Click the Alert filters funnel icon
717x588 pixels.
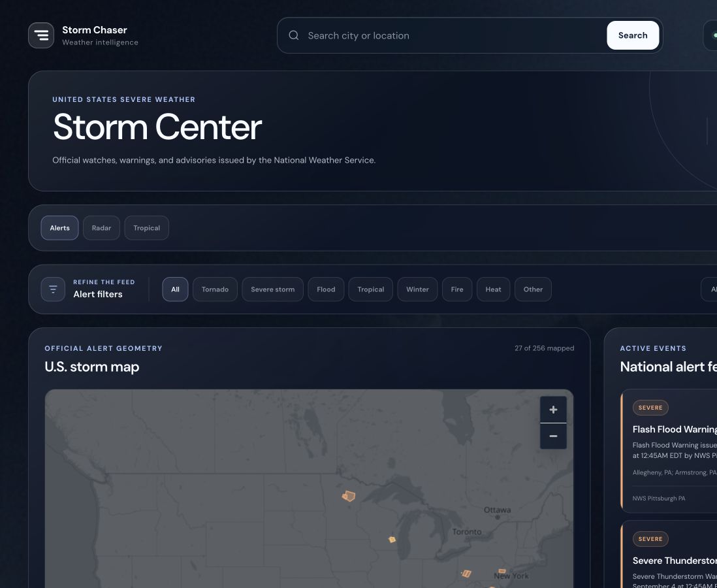pos(53,289)
